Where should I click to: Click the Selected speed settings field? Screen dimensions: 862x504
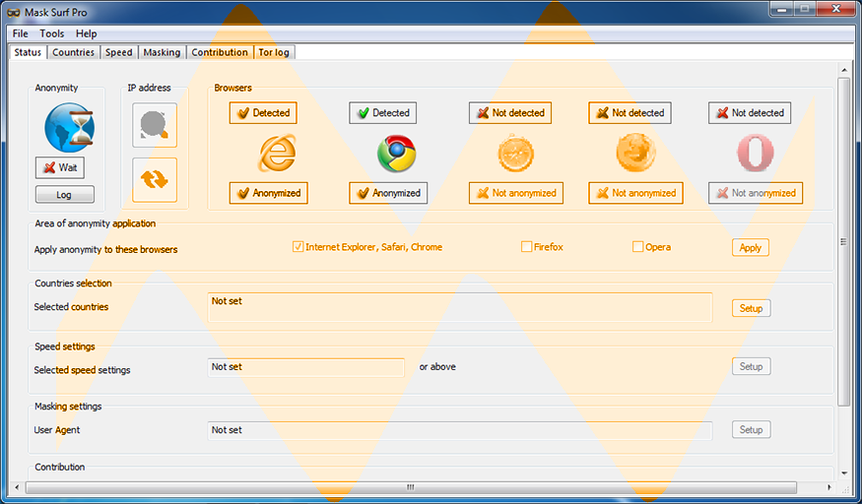click(305, 367)
